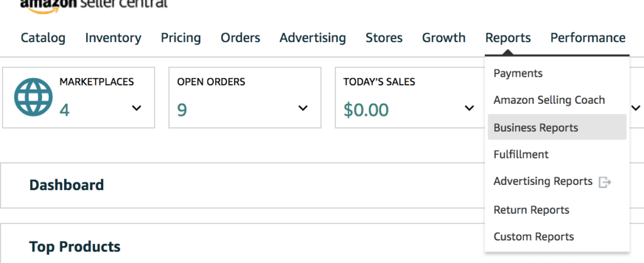
Task: Go to Return Reports
Action: point(531,210)
